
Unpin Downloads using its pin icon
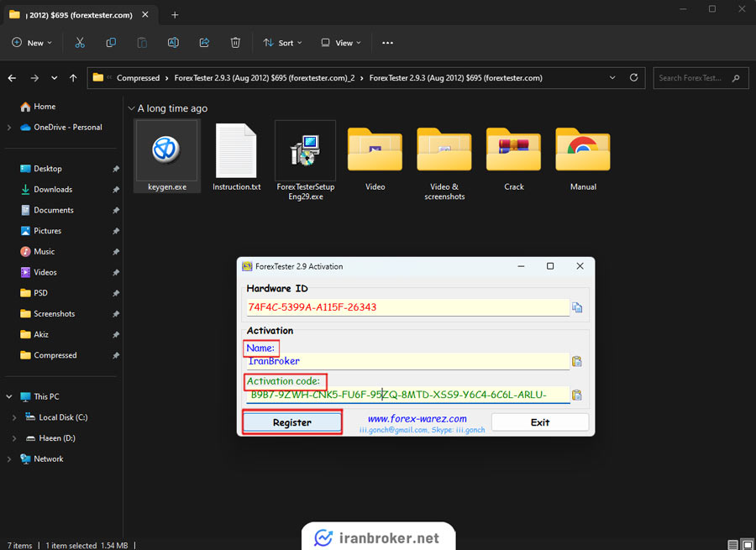(x=116, y=190)
